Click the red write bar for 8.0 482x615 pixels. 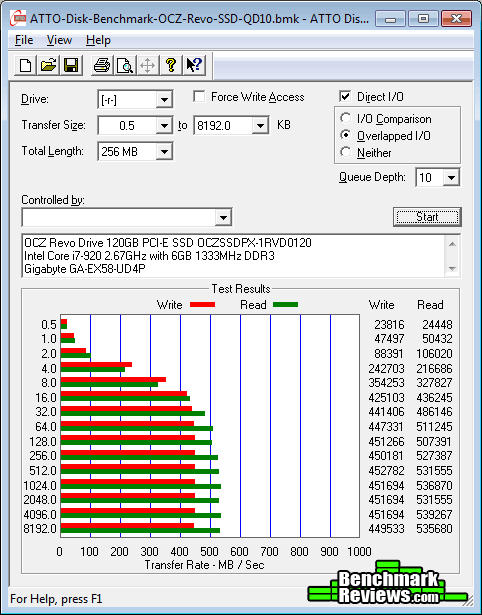(113, 379)
